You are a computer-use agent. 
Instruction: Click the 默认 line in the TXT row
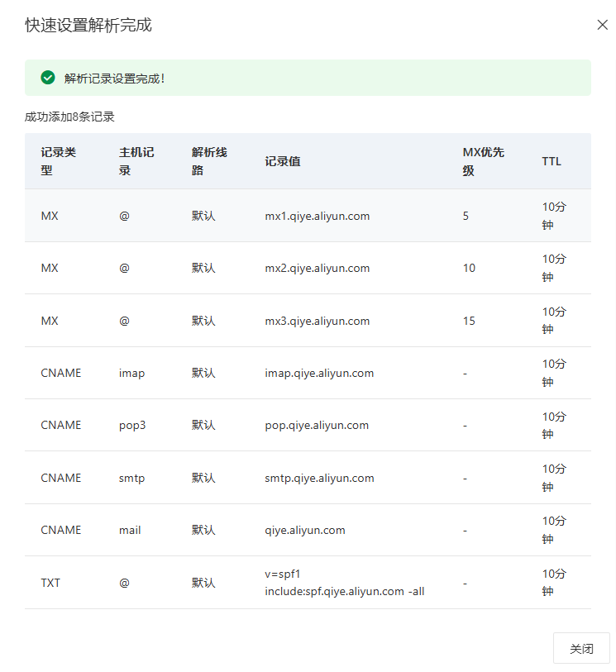tap(203, 583)
